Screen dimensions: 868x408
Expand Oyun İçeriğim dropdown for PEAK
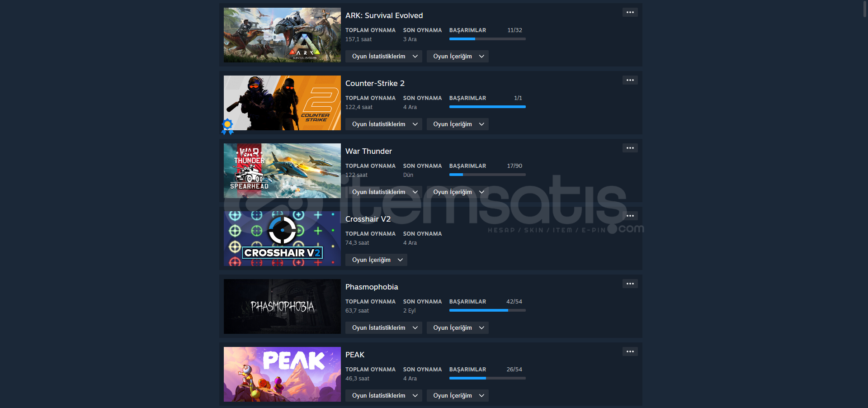[458, 395]
